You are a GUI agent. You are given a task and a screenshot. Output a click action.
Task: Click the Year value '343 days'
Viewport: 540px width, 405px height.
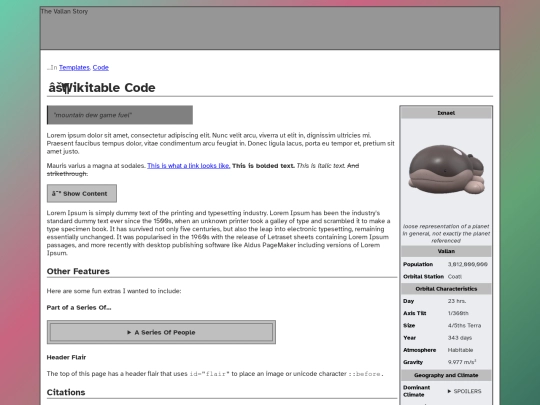pyautogui.click(x=460, y=338)
